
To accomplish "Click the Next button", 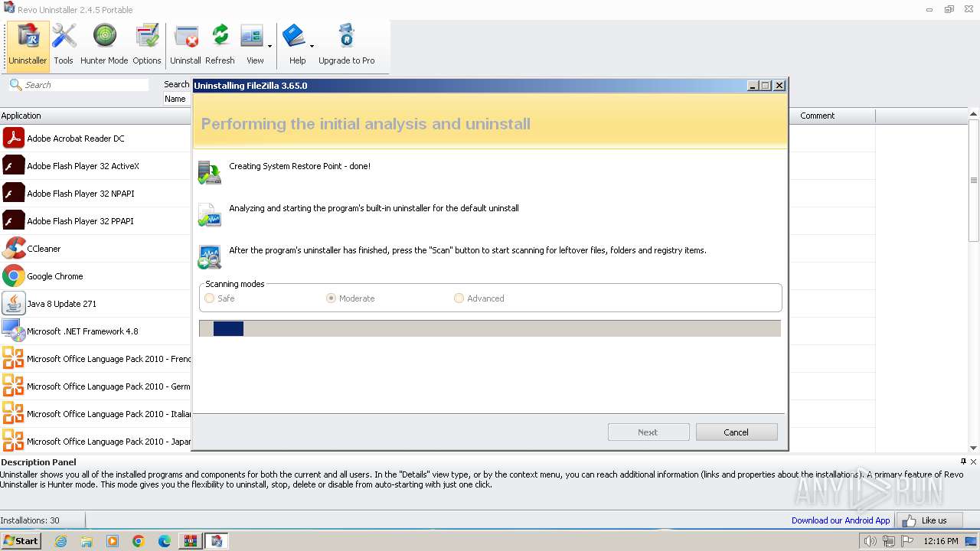I will point(648,432).
